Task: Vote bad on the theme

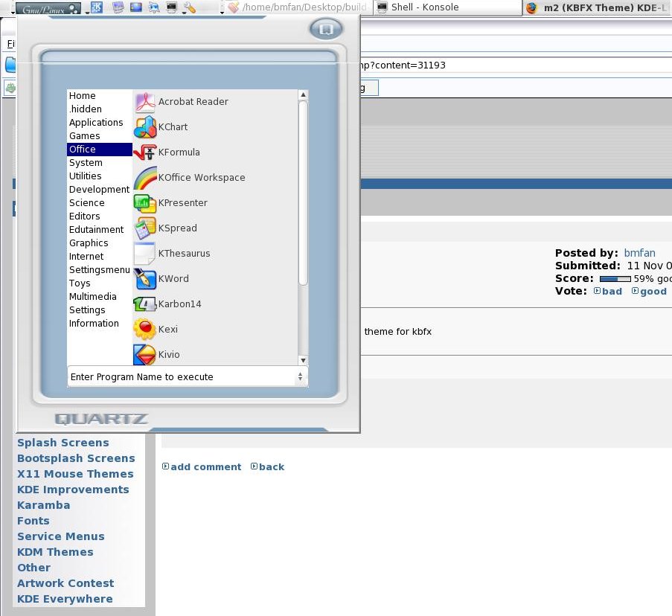Action: [x=608, y=292]
